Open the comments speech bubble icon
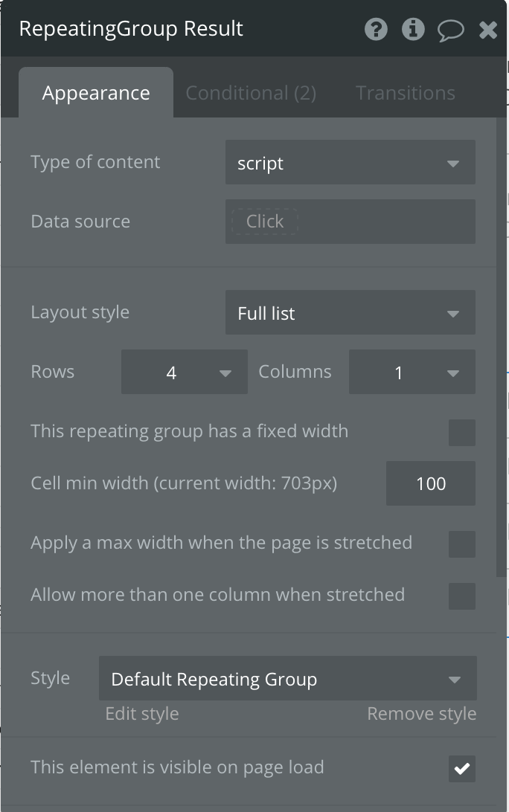Screen dimensions: 509x812 [450, 30]
